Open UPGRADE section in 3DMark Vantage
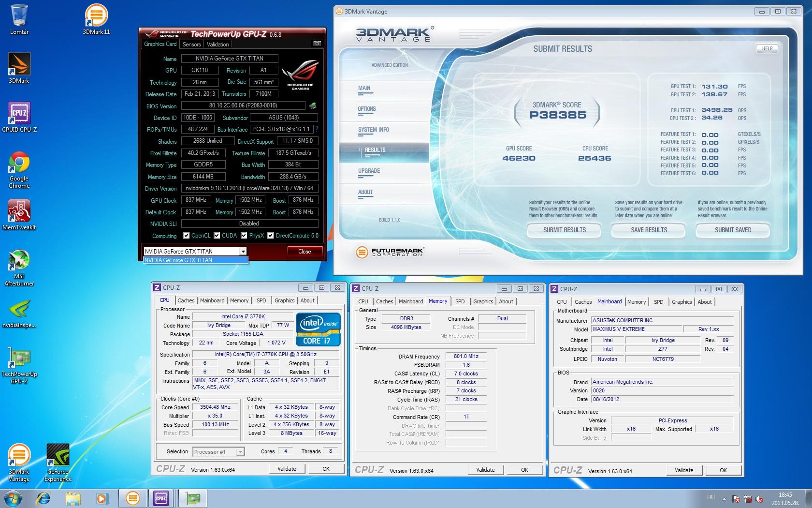 tap(369, 171)
